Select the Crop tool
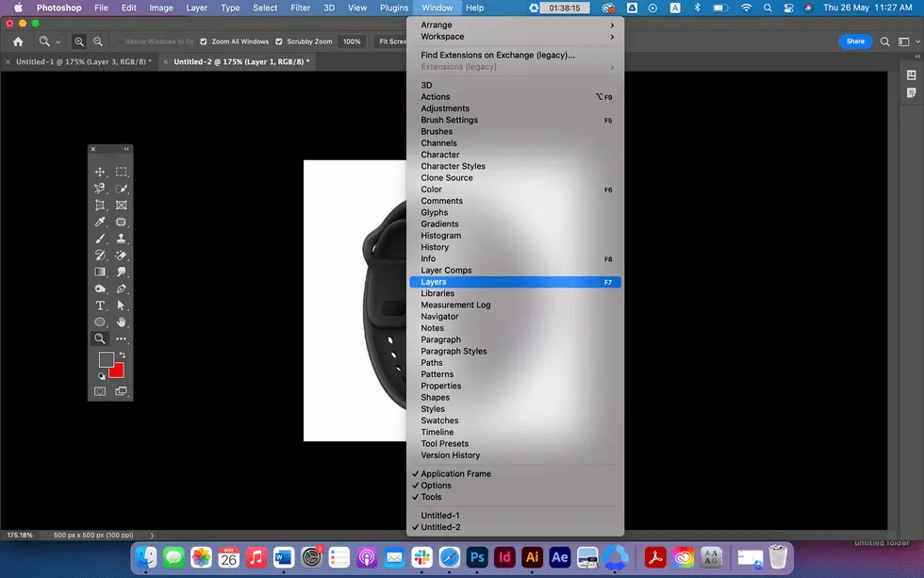The image size is (924, 578). (100, 206)
